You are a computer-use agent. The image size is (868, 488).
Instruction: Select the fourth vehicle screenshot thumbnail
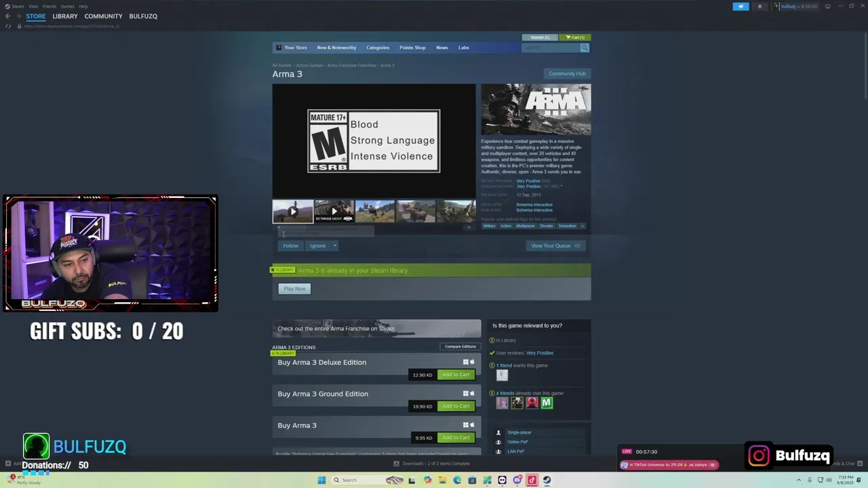(x=416, y=211)
